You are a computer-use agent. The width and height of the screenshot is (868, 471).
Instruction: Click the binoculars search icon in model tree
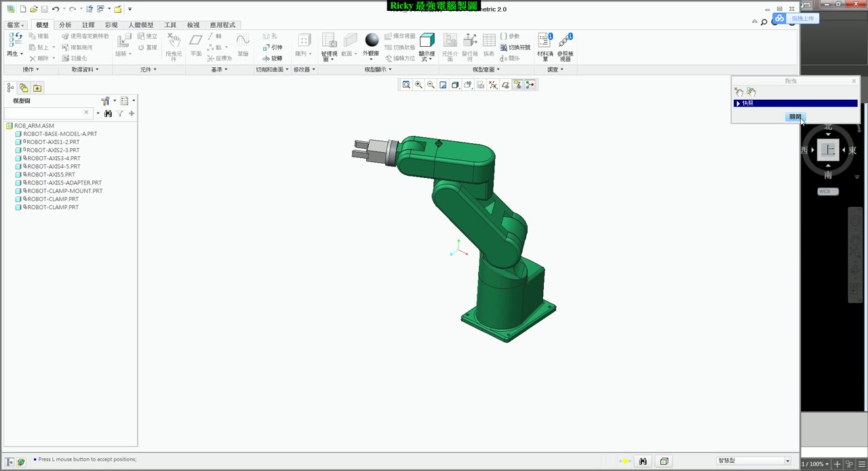click(108, 113)
